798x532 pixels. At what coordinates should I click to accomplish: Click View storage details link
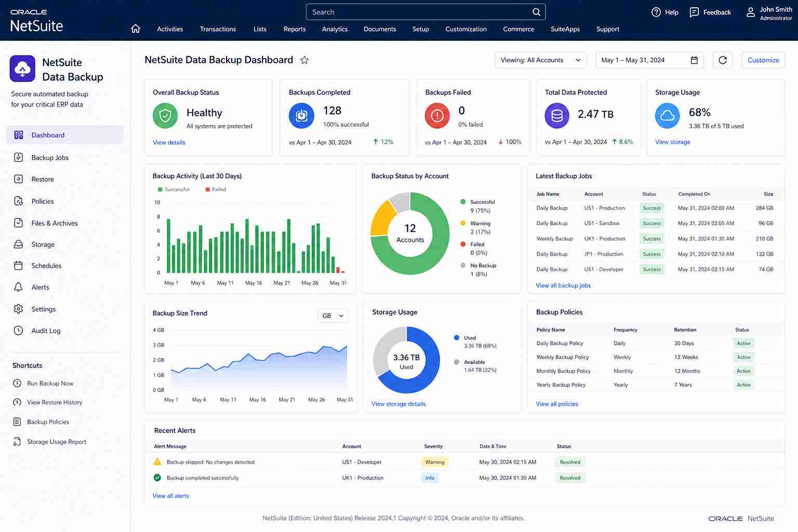point(398,404)
